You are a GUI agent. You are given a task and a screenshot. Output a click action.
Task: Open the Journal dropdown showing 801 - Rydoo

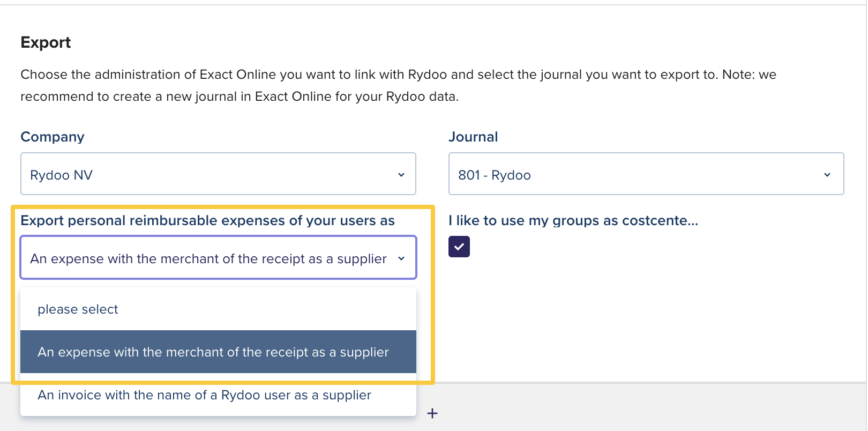coord(646,174)
